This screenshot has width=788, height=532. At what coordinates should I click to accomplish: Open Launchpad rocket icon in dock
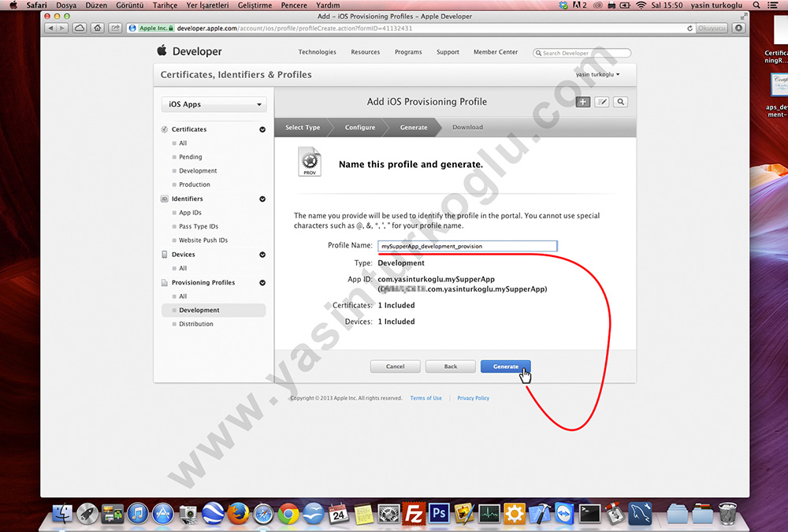87,514
